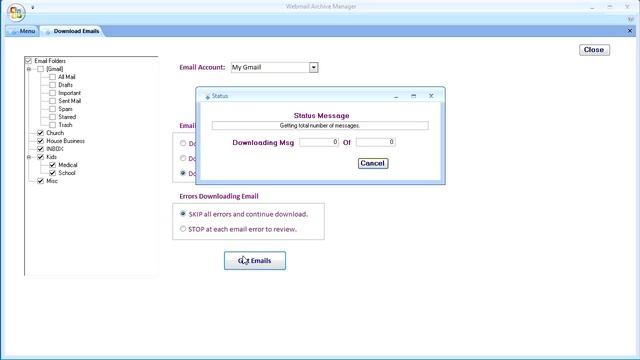Select the third email download radio option

click(183, 173)
